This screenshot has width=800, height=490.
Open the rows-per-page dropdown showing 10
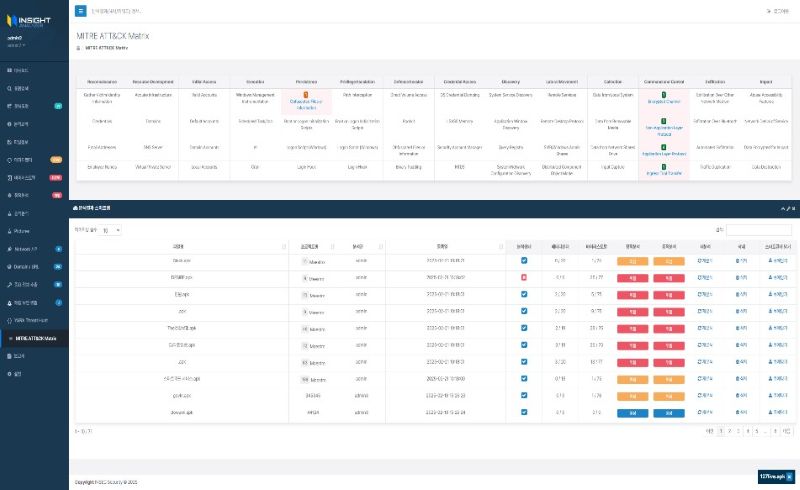pyautogui.click(x=111, y=230)
